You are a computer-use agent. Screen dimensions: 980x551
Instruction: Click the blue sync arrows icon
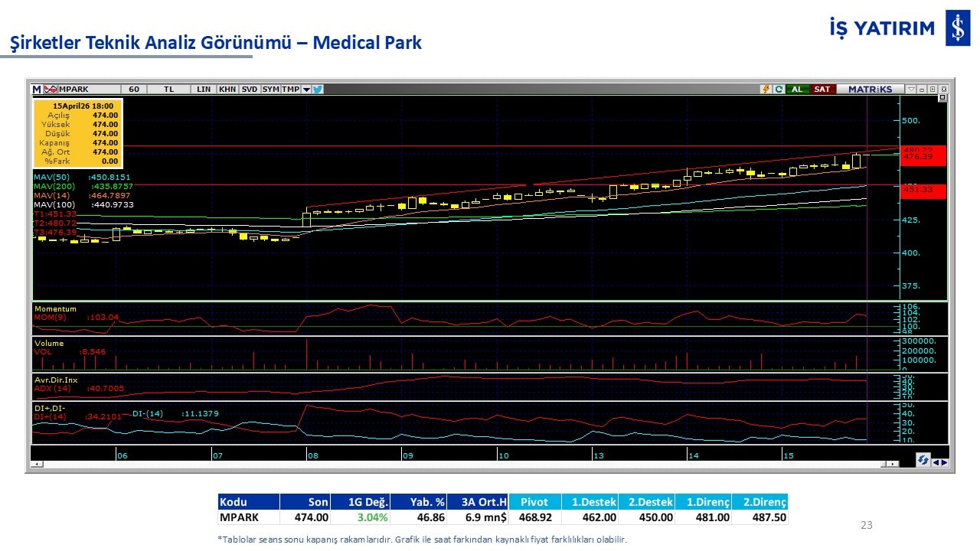click(x=923, y=460)
